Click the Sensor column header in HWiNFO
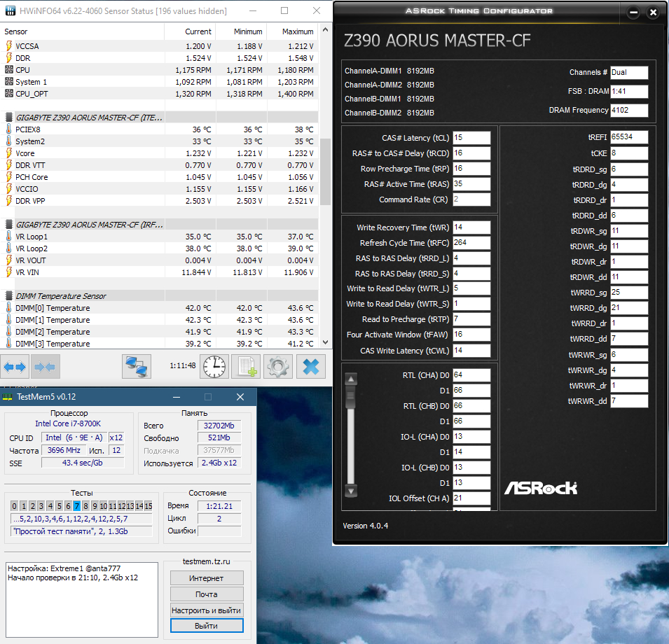Screen dimensions: 669x644 (83, 31)
